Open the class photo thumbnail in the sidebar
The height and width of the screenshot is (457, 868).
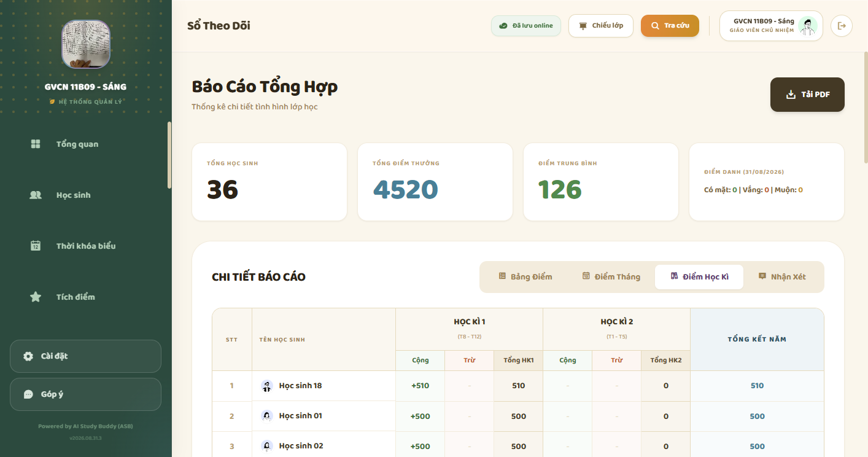[x=86, y=44]
